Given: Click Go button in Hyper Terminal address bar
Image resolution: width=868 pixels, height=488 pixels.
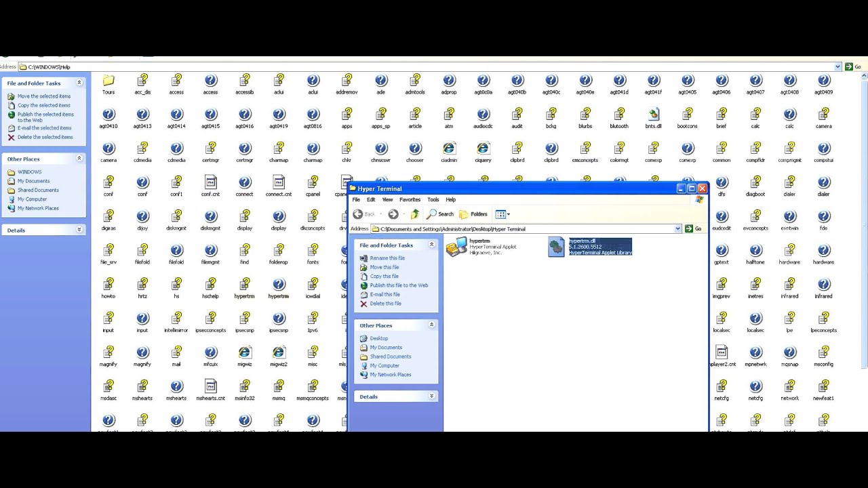Looking at the screenshot, I should pos(693,229).
